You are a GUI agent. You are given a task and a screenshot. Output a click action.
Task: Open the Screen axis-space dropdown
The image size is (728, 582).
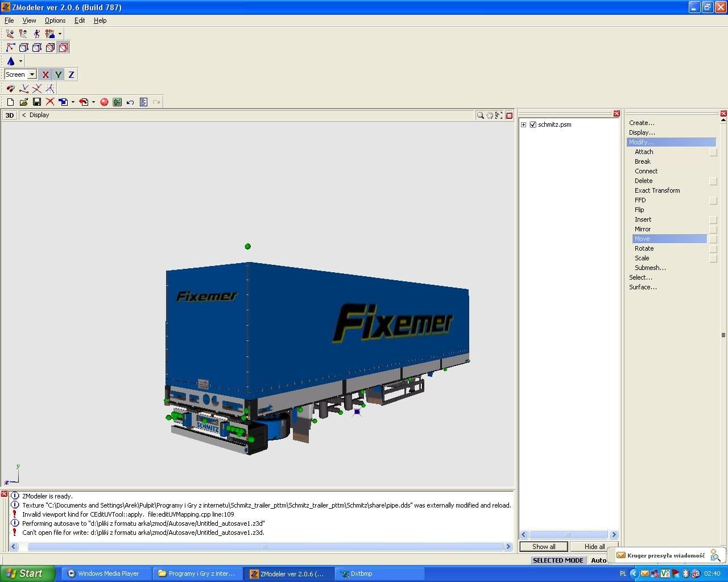32,74
